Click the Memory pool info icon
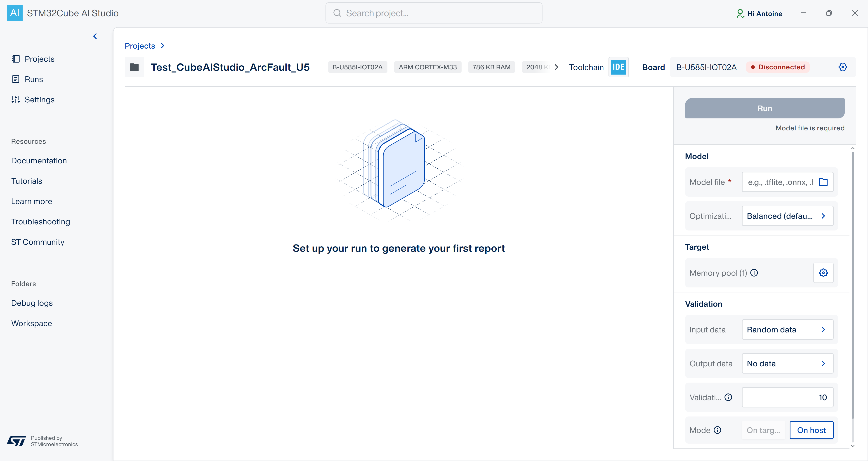Screen dimensions: 868x461 754,273
